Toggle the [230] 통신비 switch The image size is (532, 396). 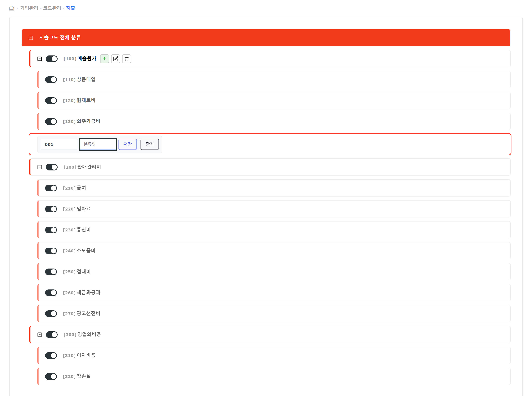click(51, 230)
